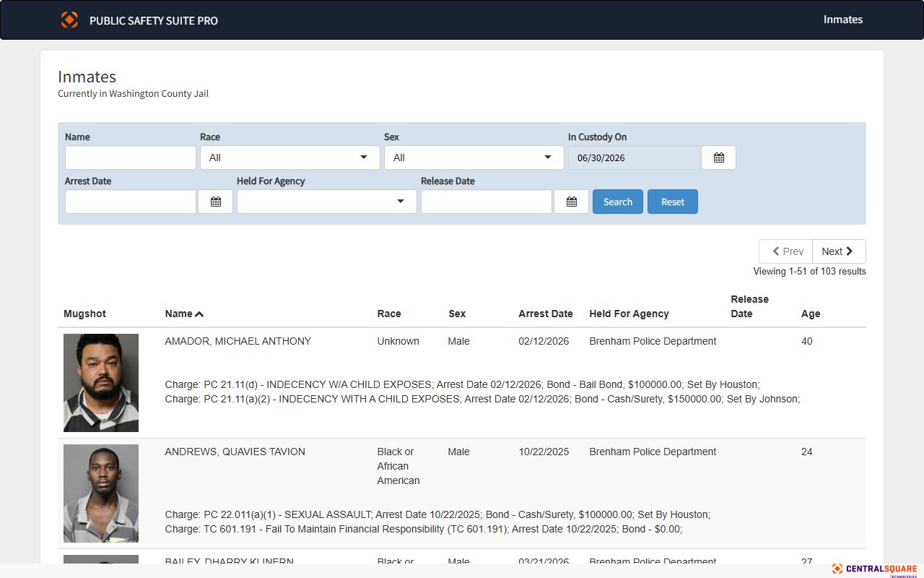The width and height of the screenshot is (924, 578).
Task: Click the PUBLIC SAFETY SUITE PRO title
Action: point(154,20)
